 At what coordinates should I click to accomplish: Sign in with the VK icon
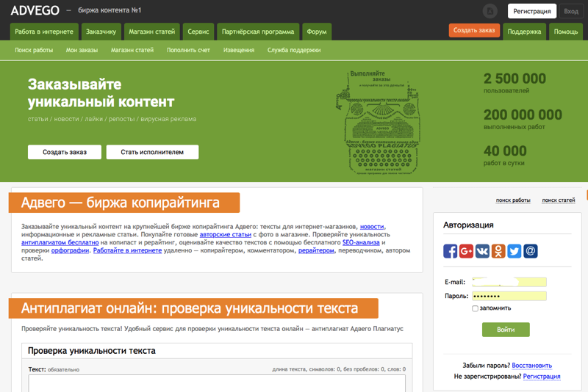click(482, 251)
